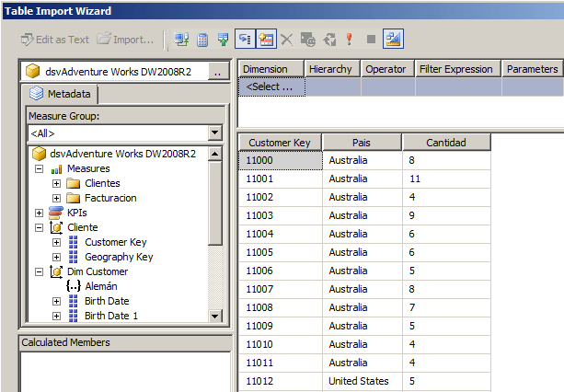Click the Select dimension filter cell

pos(270,87)
